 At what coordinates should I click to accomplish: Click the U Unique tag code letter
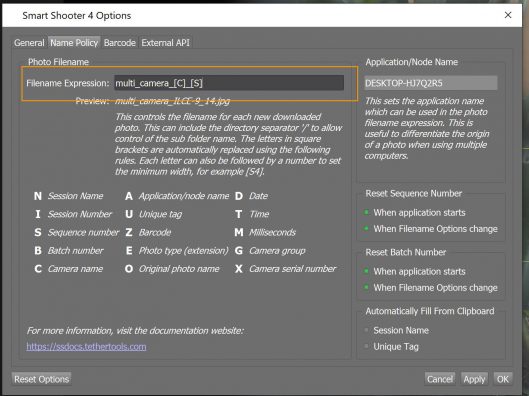tap(129, 214)
